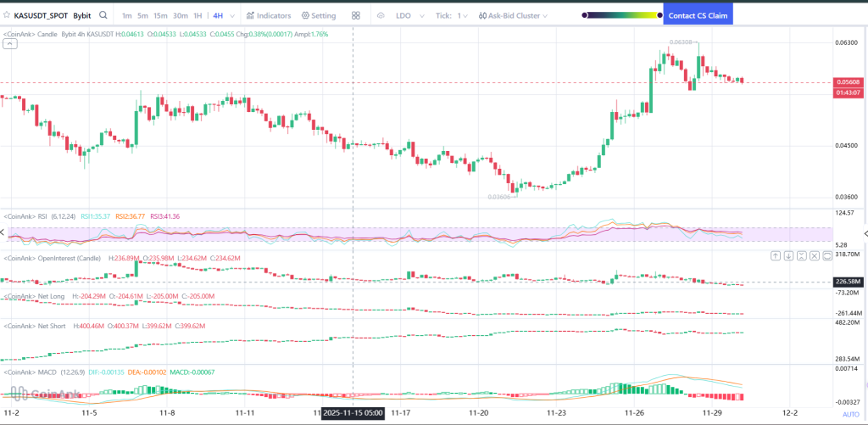The width and height of the screenshot is (868, 425).
Task: Click the grid layout icon
Action: click(x=356, y=15)
